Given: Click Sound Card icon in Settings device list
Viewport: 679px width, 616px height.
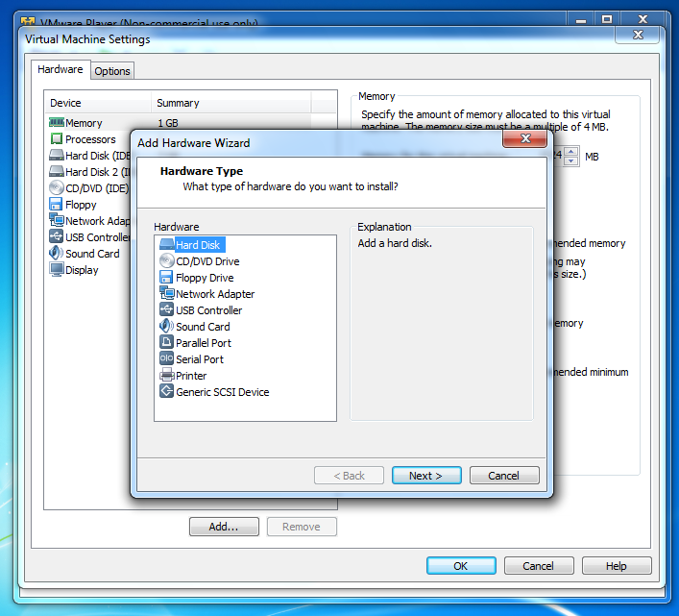Looking at the screenshot, I should pos(57,253).
